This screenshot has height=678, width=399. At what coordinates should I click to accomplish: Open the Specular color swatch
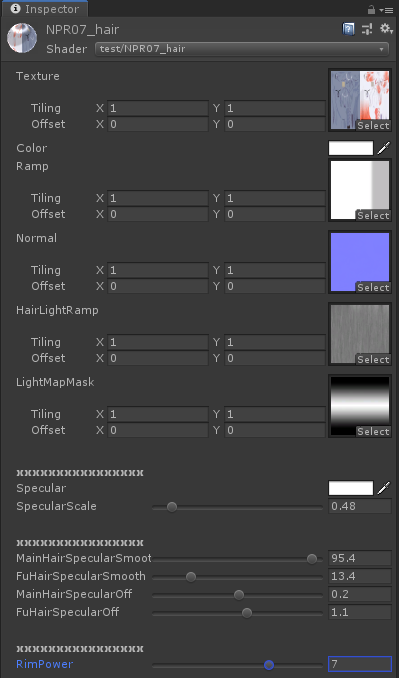(351, 488)
